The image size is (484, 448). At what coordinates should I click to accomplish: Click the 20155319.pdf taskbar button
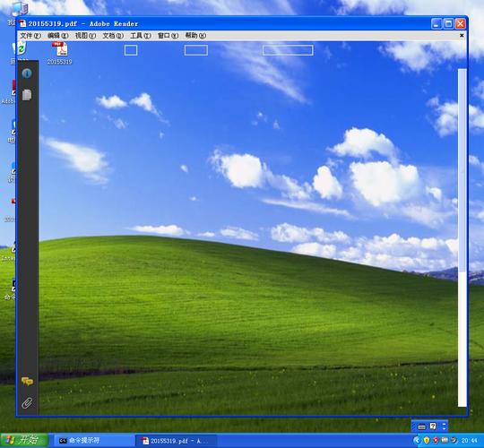pyautogui.click(x=176, y=441)
